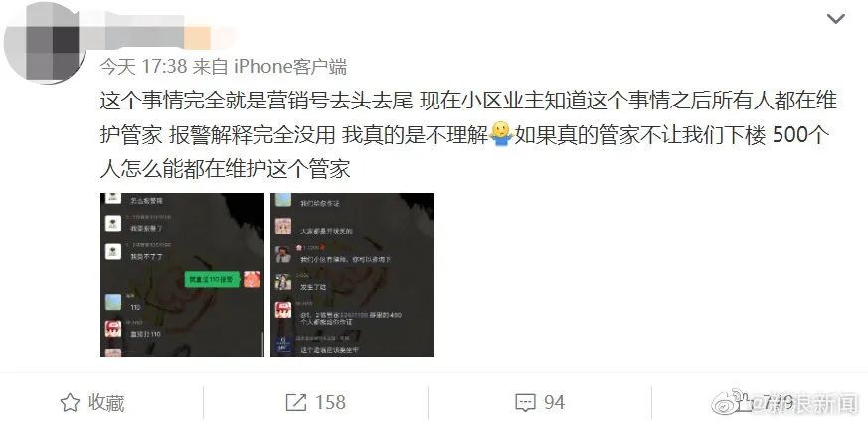Click the green 110 message bubble in thumbnail
This screenshot has width=868, height=424.
[213, 280]
